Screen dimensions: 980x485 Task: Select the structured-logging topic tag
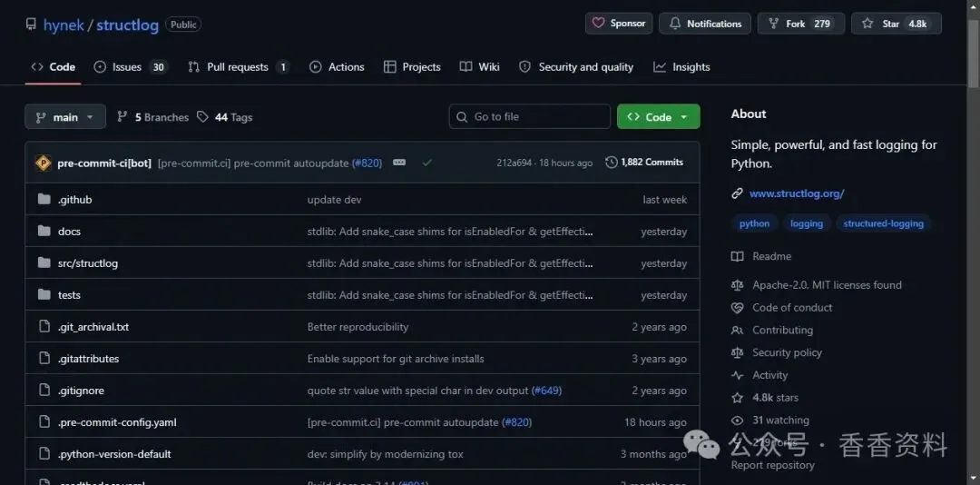point(883,223)
